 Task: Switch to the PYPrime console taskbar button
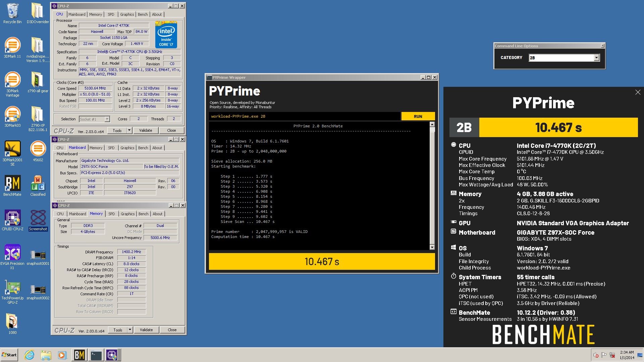click(96, 355)
